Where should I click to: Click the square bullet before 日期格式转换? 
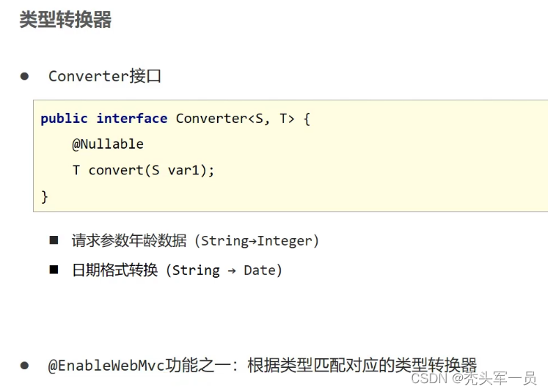(x=54, y=270)
